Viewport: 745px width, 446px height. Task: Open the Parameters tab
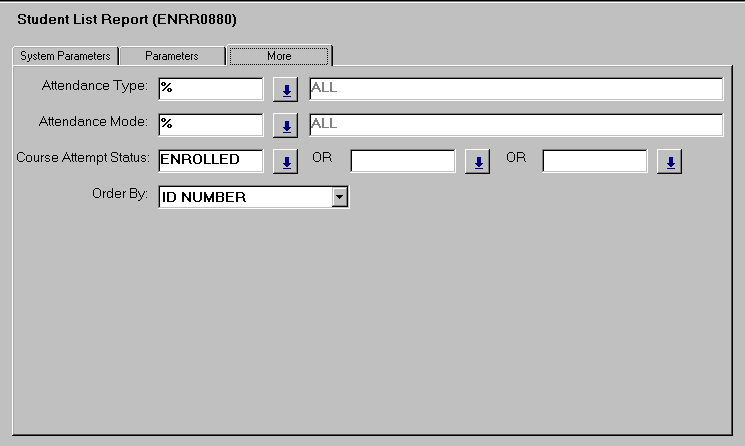coord(172,56)
